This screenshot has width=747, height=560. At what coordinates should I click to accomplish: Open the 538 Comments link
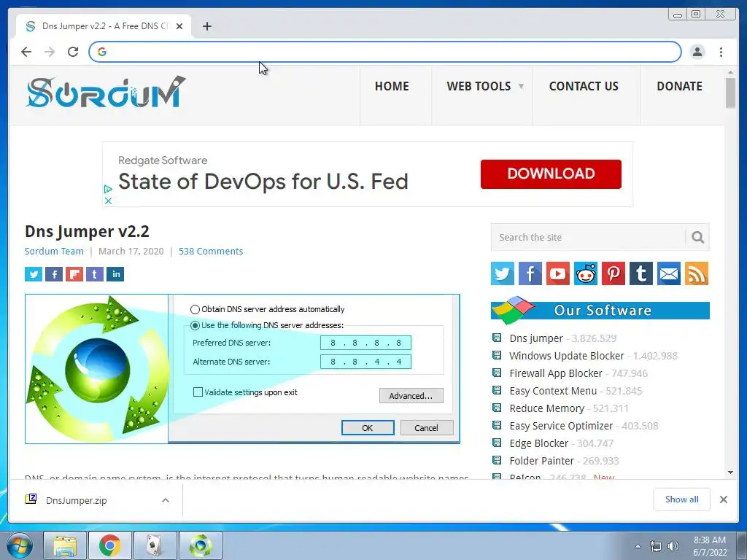(211, 251)
